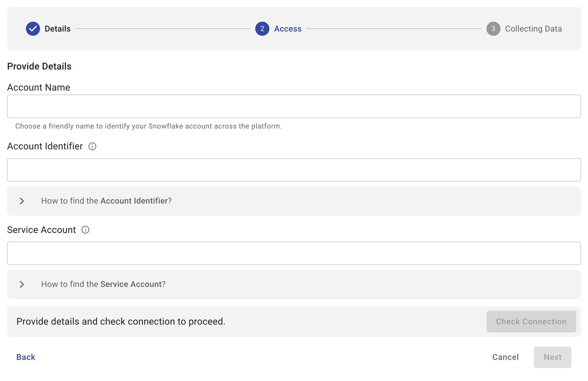The height and width of the screenshot is (381, 588).
Task: Focus the Account Name input field
Action: click(294, 106)
